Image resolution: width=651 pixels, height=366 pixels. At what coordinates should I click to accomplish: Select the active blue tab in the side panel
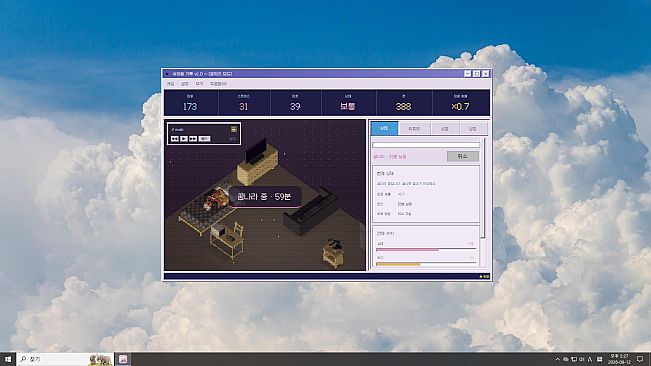coord(384,129)
